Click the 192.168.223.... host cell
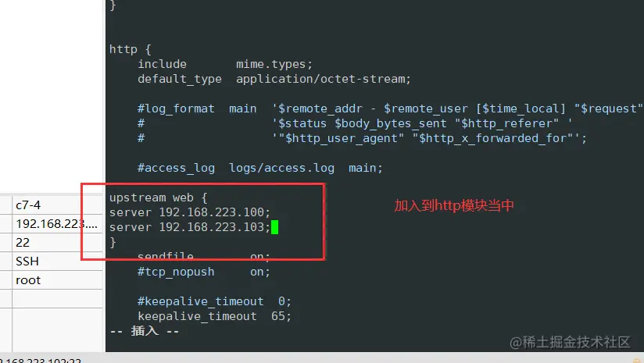Screen dimensions: 644x363 point(56,224)
